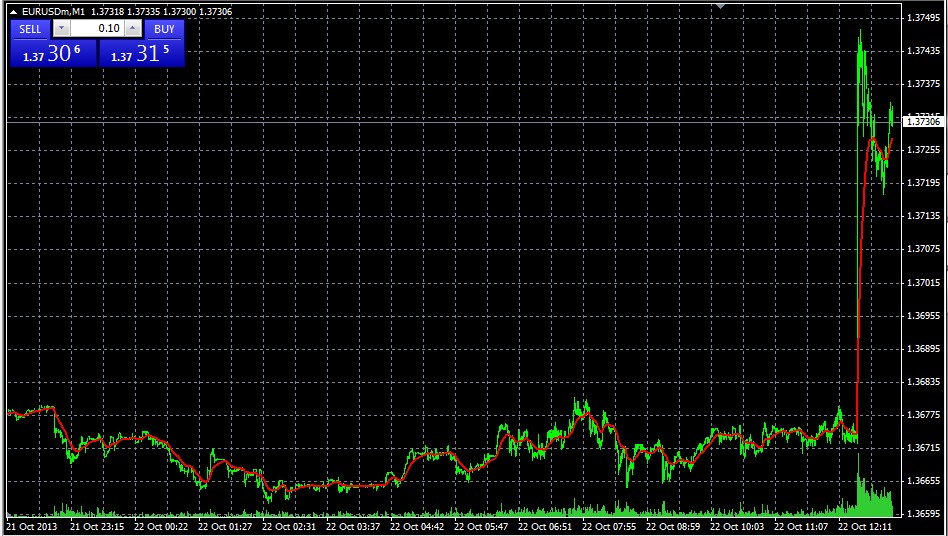This screenshot has height=536, width=948.
Task: Click the 1.36955 price axis label
Action: [923, 316]
